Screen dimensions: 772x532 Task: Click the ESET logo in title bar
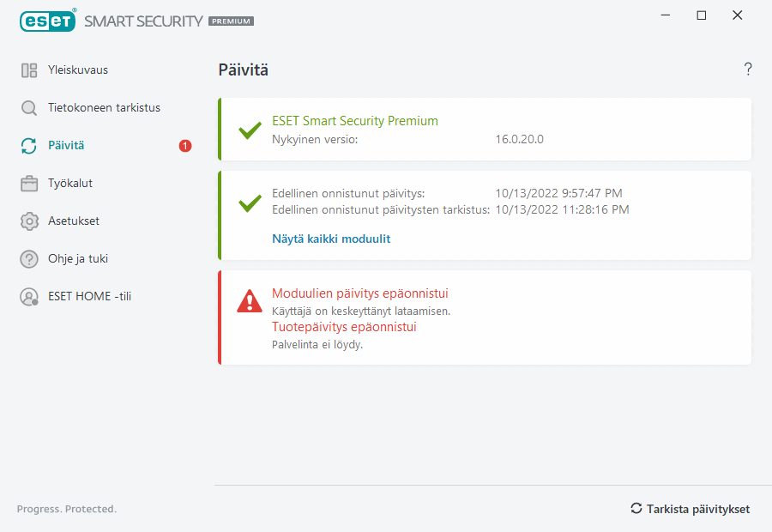tap(48, 20)
